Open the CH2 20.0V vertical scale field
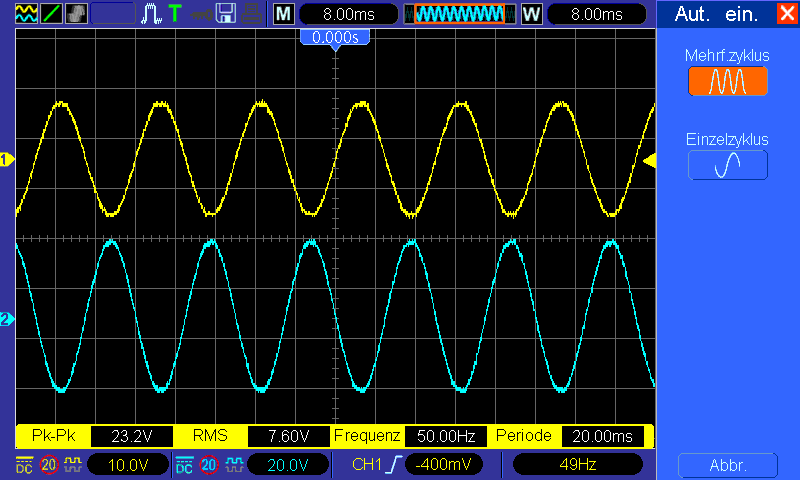Image resolution: width=800 pixels, height=480 pixels. point(288,465)
